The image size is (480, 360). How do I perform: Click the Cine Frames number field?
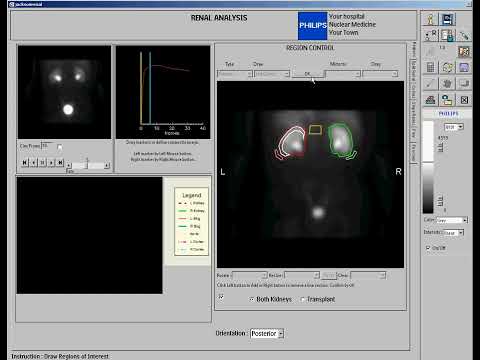click(x=47, y=146)
